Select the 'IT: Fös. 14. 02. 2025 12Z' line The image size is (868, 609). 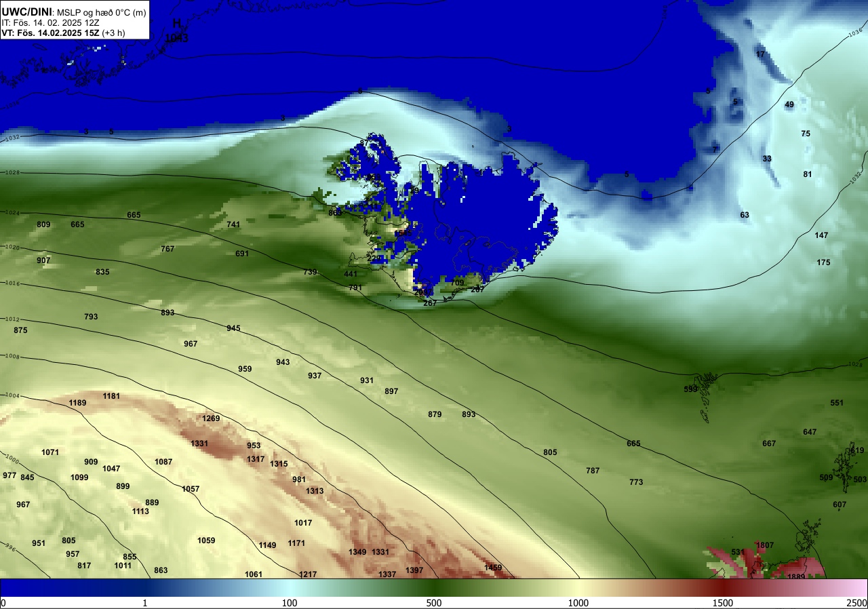coord(50,22)
